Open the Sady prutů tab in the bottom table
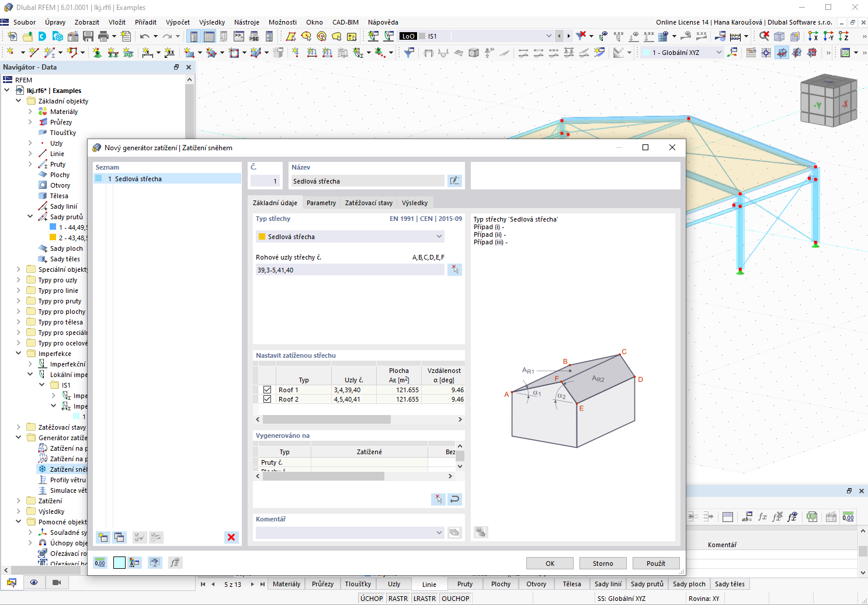This screenshot has width=868, height=605. point(647,584)
